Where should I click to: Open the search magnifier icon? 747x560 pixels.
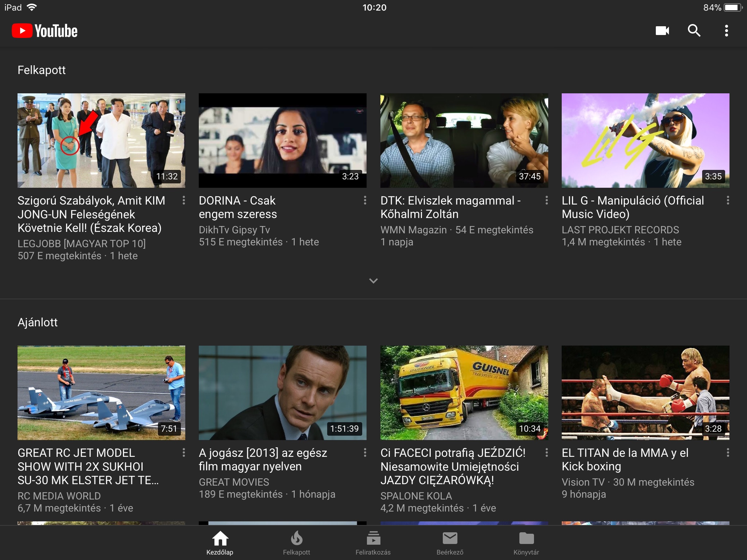tap(694, 31)
